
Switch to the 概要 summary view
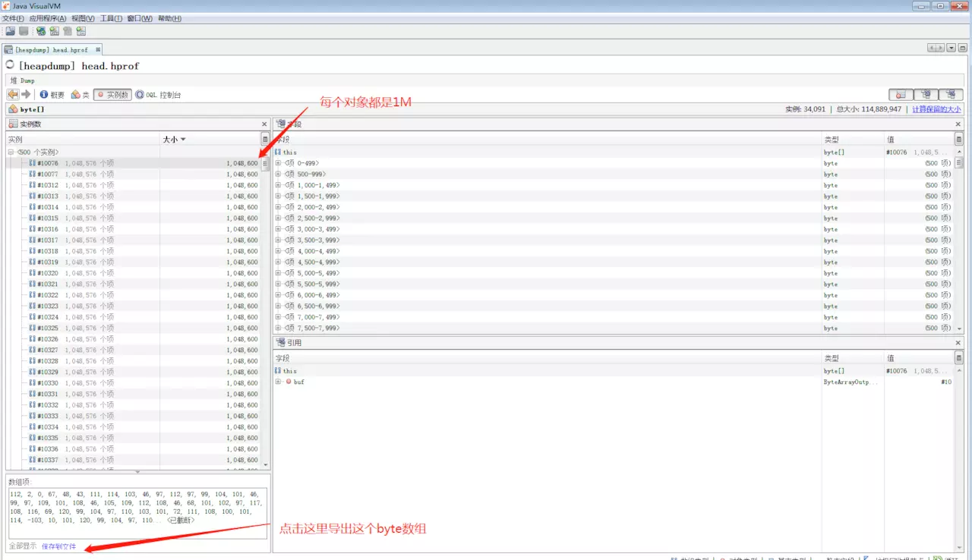(52, 95)
